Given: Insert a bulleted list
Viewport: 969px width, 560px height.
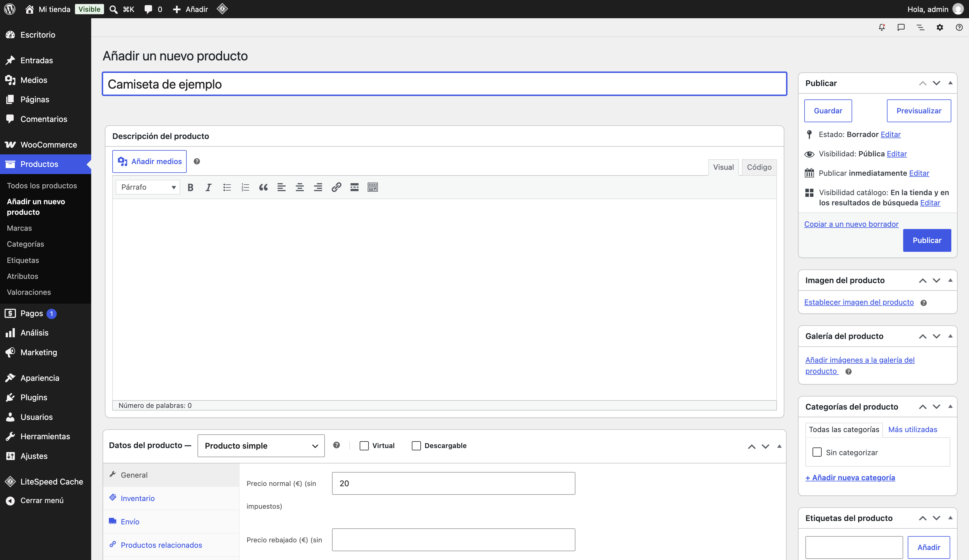Looking at the screenshot, I should [x=227, y=187].
